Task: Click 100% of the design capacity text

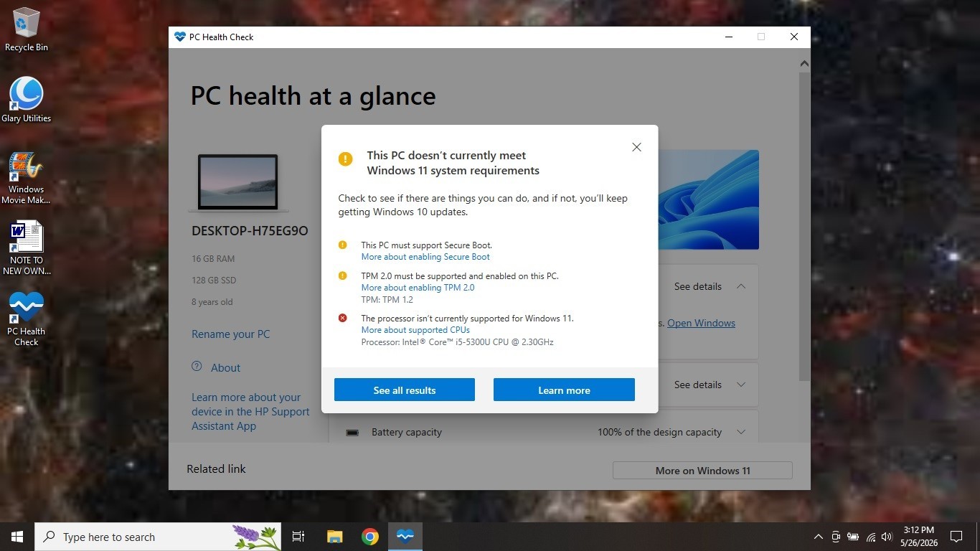Action: pyautogui.click(x=660, y=432)
